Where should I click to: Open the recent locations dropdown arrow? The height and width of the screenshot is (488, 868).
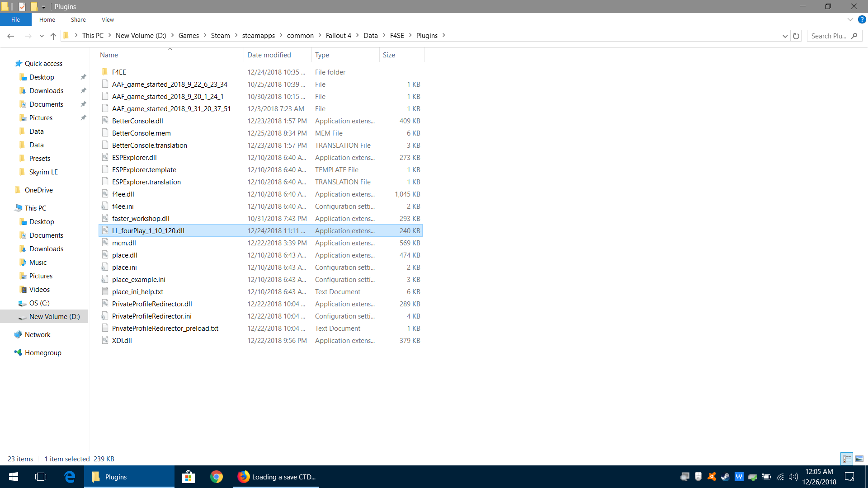click(42, 36)
